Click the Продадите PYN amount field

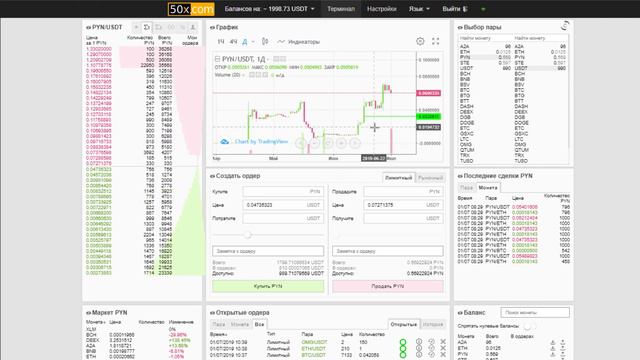[x=403, y=191]
